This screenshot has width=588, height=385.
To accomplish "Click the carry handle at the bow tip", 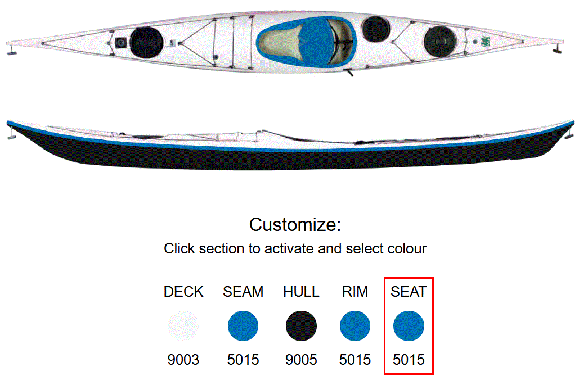I will (x=11, y=54).
